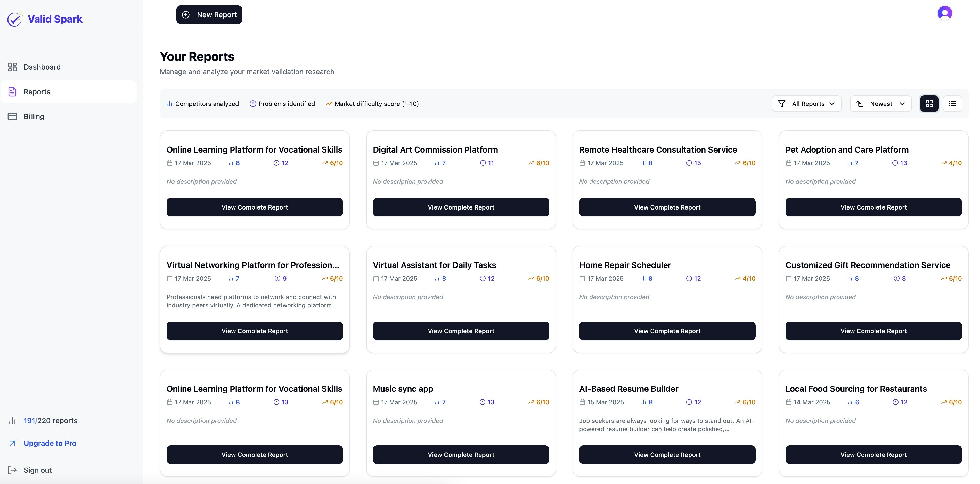Go to the Reports menu item
This screenshot has height=484, width=980.
37,92
